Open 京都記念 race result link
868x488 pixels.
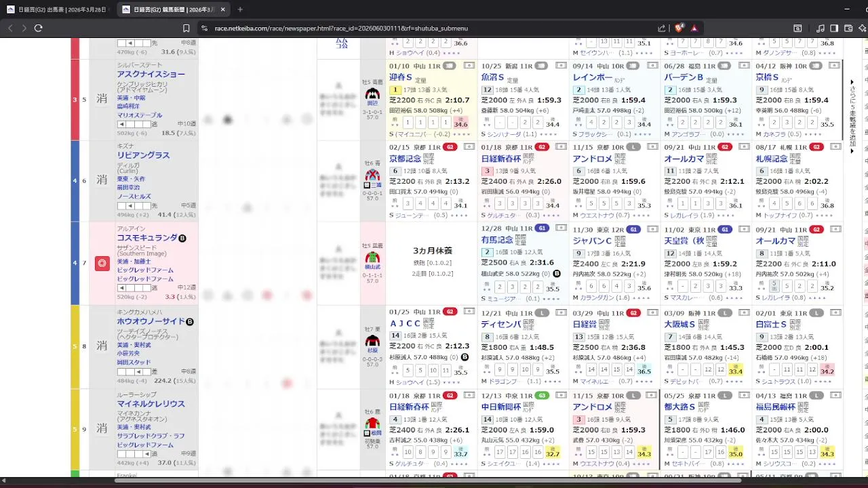point(406,159)
